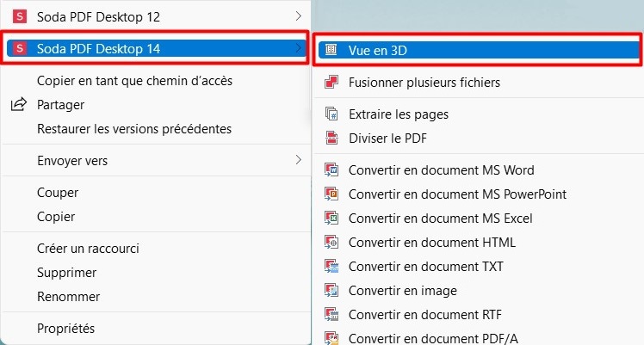The width and height of the screenshot is (644, 345).
Task: Click the Fusionner plusieurs fichiers merge icon
Action: tap(331, 82)
